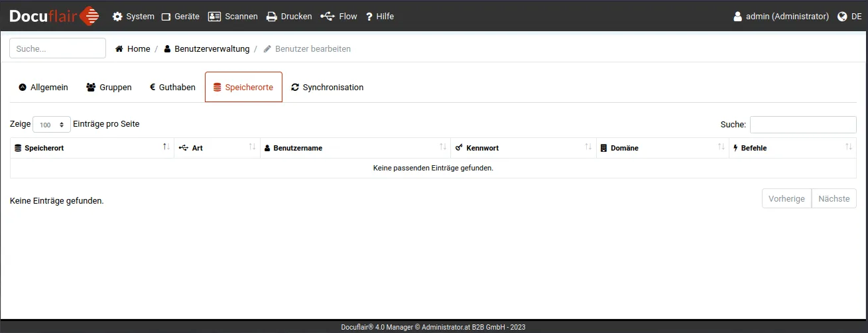Change language via DE globe icon
Image resolution: width=868 pixels, height=333 pixels.
click(849, 17)
